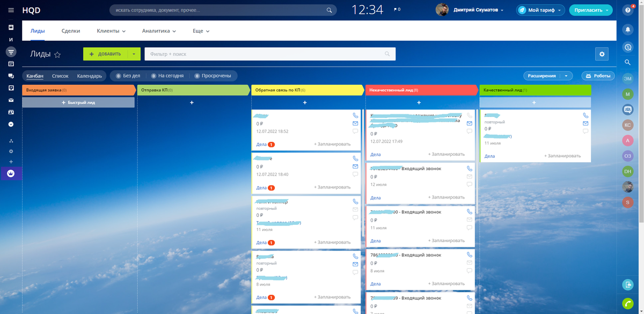Image resolution: width=644 pixels, height=314 pixels.
Task: Open Дмитрий Скуматов user menu
Action: pyautogui.click(x=478, y=10)
